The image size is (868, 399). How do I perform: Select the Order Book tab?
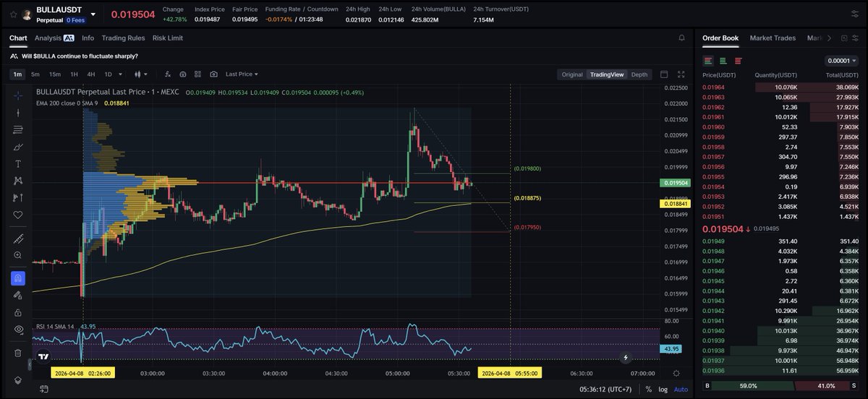(720, 38)
